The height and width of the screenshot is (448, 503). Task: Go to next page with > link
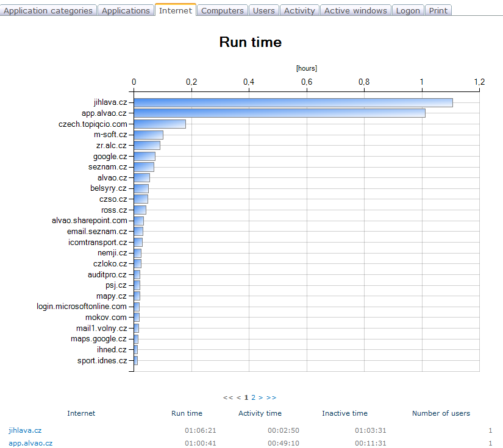click(x=261, y=397)
